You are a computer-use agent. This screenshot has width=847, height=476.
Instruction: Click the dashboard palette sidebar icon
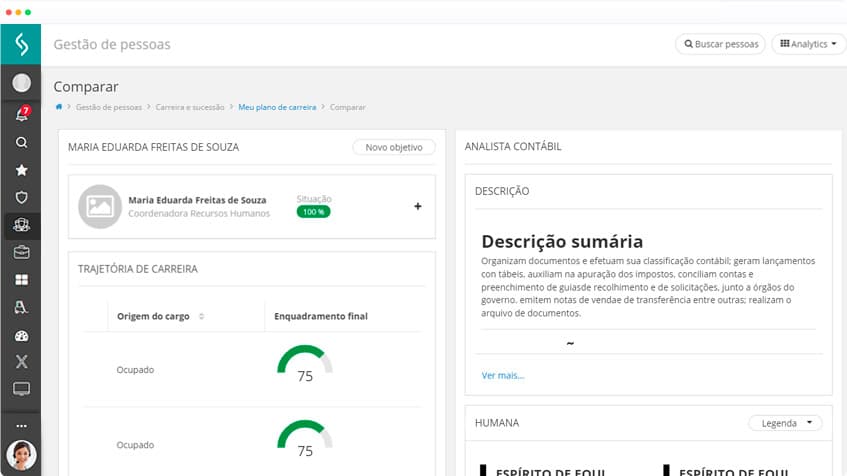[21, 335]
